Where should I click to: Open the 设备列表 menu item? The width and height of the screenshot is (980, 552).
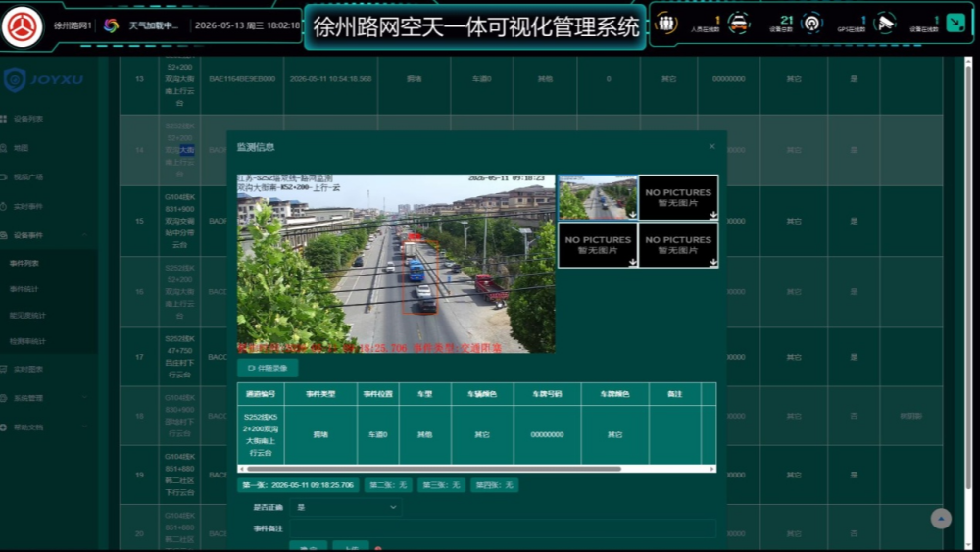tap(28, 119)
